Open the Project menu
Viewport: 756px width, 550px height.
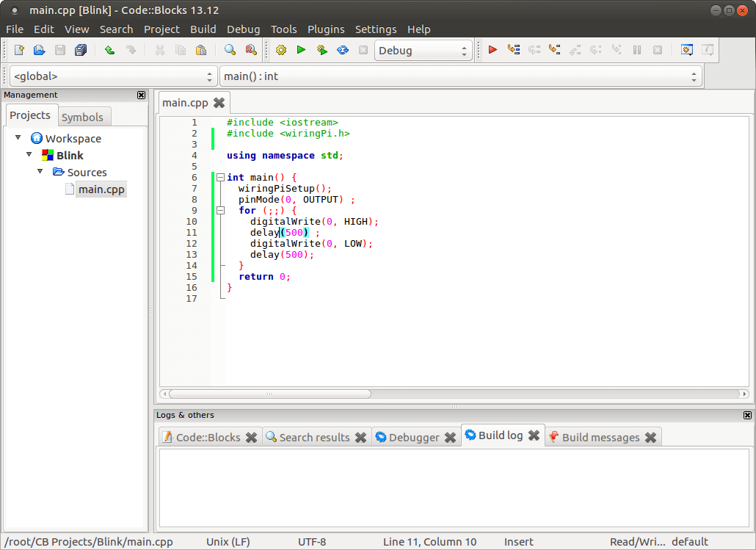pos(161,29)
